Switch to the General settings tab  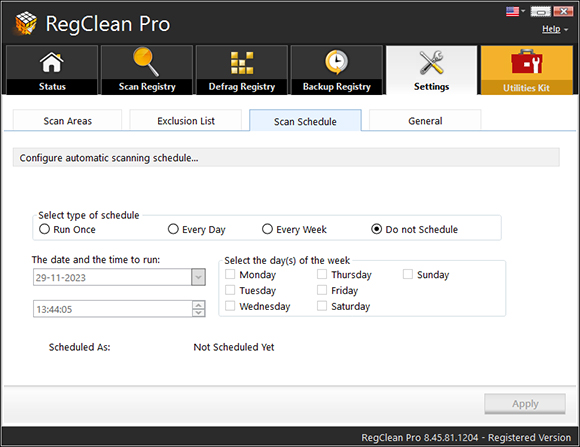coord(425,121)
